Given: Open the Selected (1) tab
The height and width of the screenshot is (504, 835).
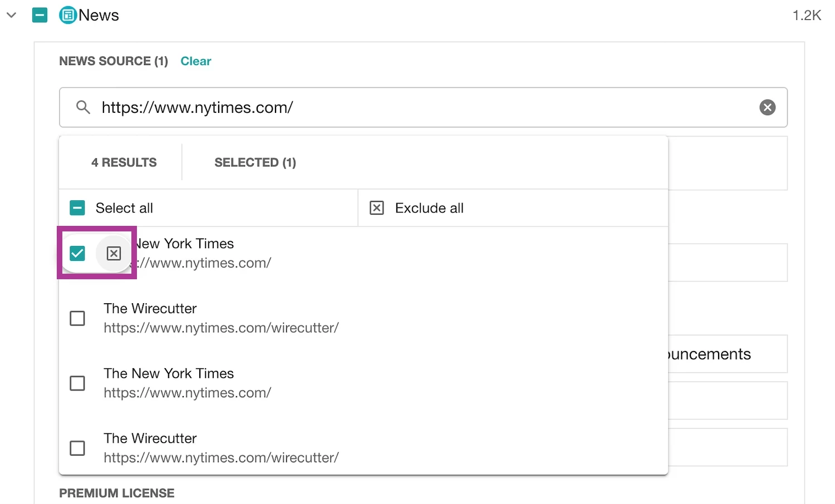Looking at the screenshot, I should [x=255, y=162].
